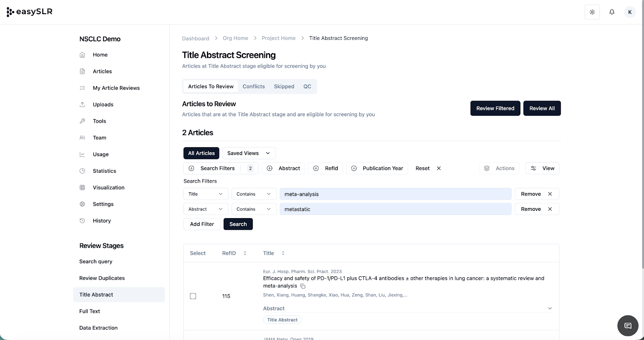Image resolution: width=644 pixels, height=340 pixels.
Task: Click the Review Filtered button
Action: coord(495,108)
